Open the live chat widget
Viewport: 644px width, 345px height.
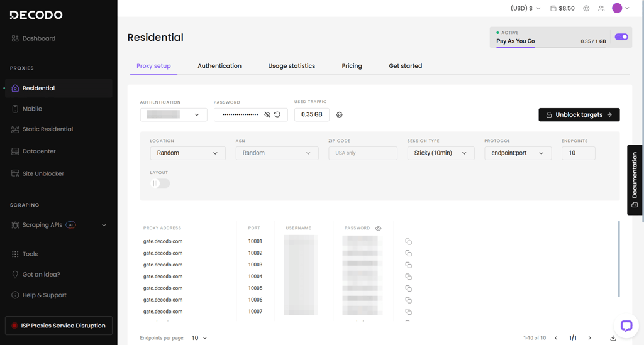626,326
